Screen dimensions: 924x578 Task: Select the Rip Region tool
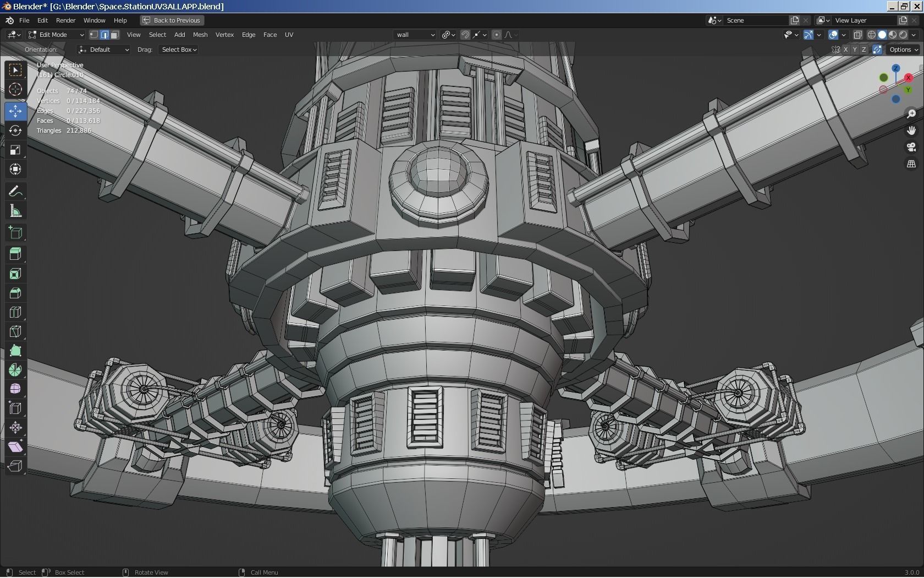tap(15, 466)
